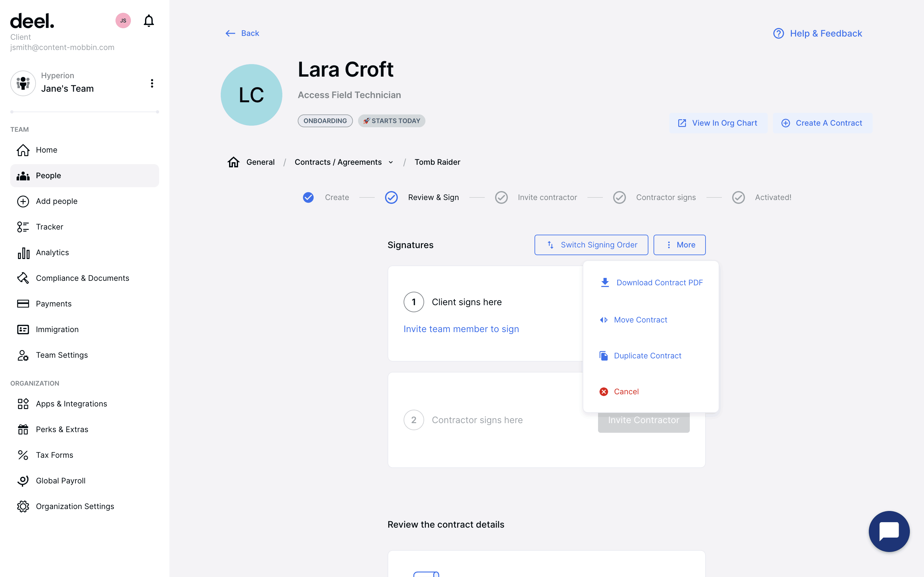Screen dimensions: 924x577
Task: Open Compliance & Documents section
Action: coord(82,278)
